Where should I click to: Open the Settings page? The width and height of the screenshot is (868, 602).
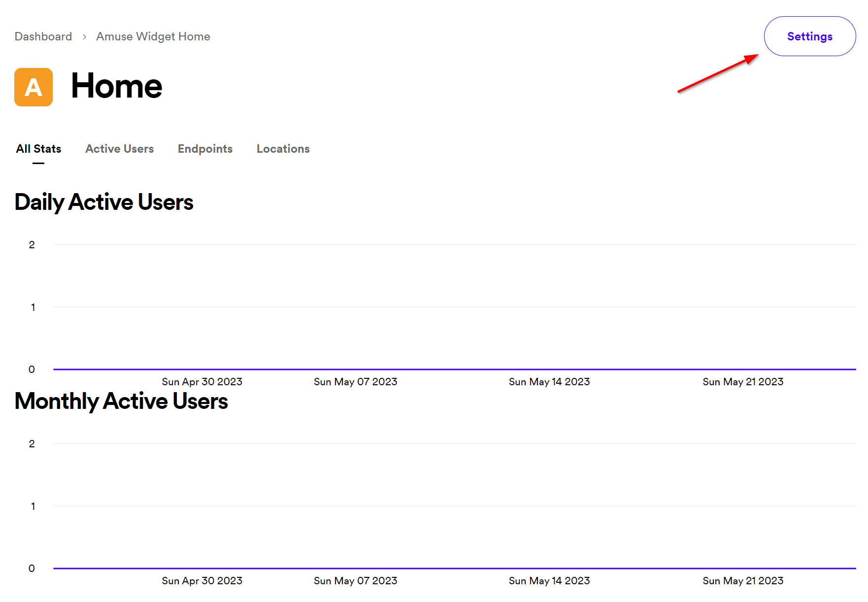[x=809, y=36]
